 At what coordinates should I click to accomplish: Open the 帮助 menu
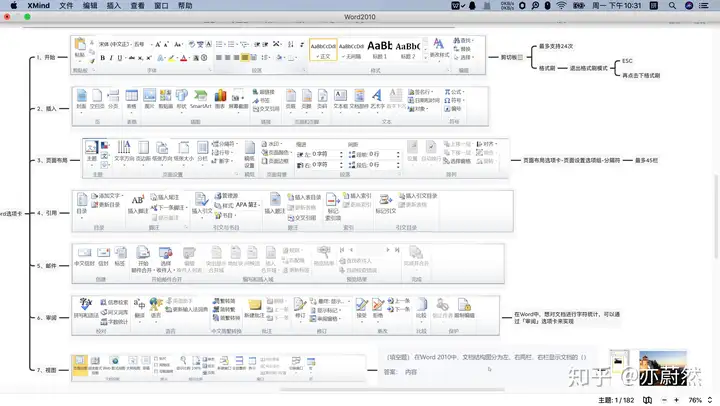coord(185,6)
